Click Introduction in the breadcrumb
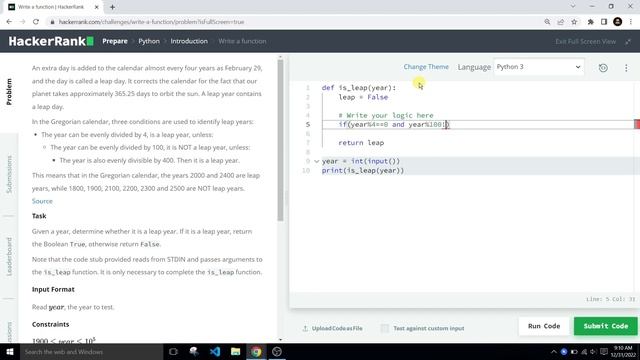640x360 pixels. click(189, 41)
